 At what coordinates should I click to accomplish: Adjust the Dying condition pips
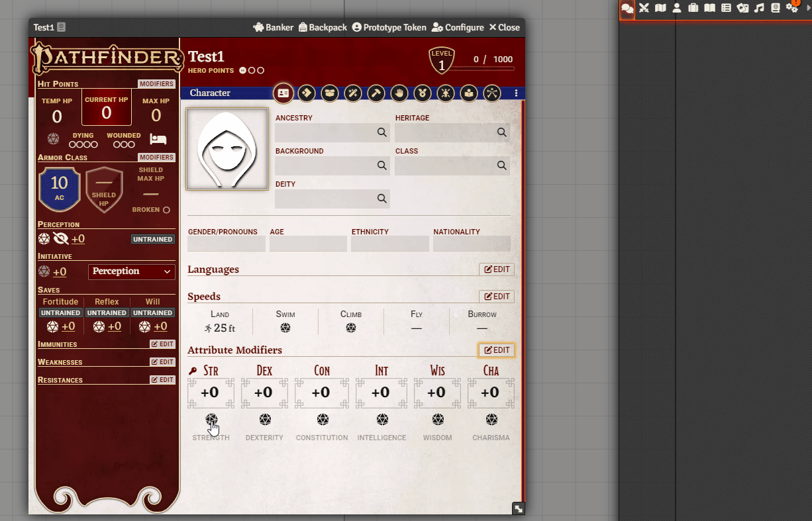83,144
